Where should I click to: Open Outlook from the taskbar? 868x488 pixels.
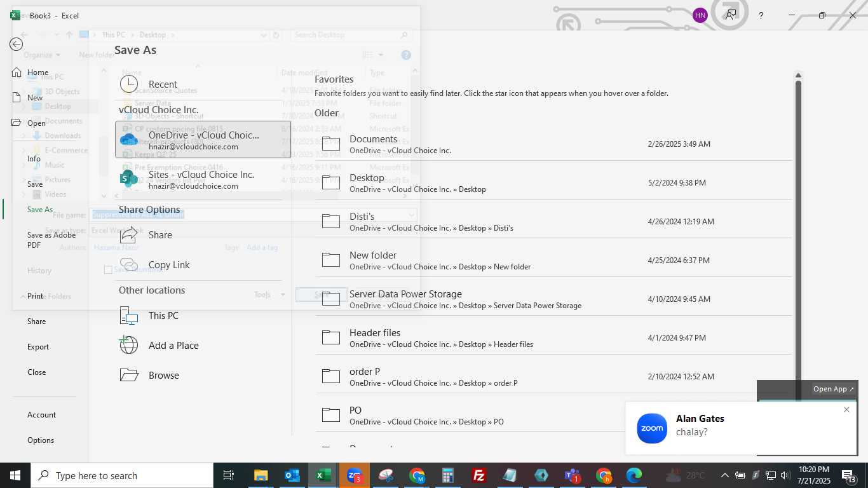292,475
